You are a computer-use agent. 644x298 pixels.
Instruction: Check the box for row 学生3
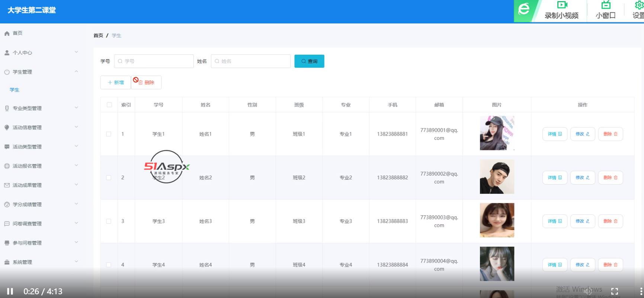pyautogui.click(x=109, y=221)
